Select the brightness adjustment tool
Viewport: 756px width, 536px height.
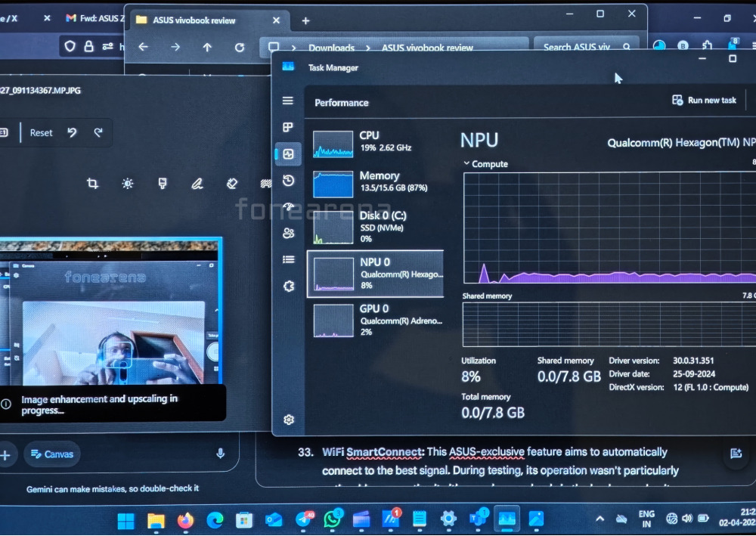tap(128, 183)
